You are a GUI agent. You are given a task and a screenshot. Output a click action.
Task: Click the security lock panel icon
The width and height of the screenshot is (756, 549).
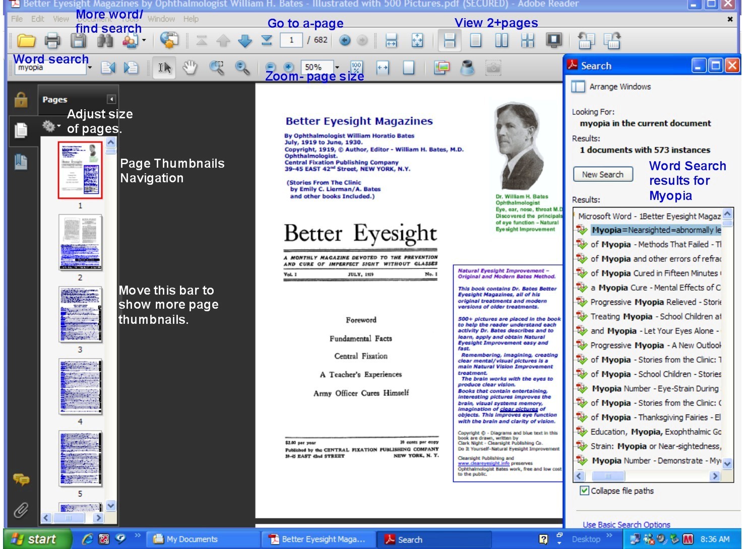point(21,100)
